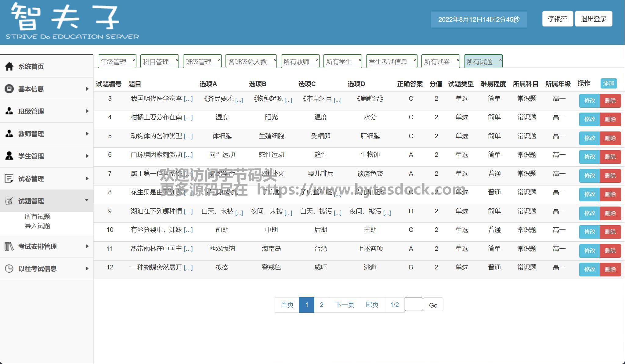This screenshot has width=625, height=364.
Task: Click the 考试安排管理 books icon
Action: click(x=9, y=246)
